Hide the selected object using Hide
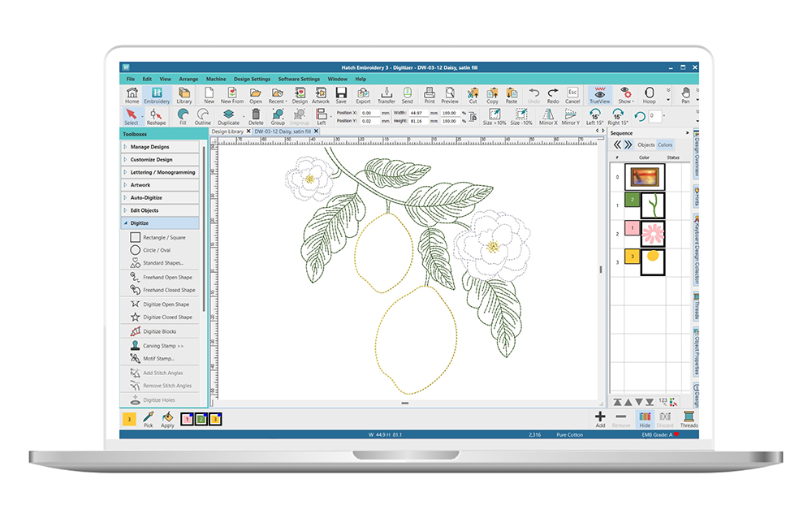Screen dimensions: 812x518 tap(645, 417)
